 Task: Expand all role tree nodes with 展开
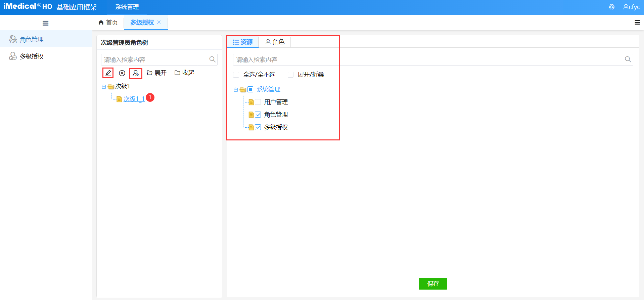coord(157,73)
